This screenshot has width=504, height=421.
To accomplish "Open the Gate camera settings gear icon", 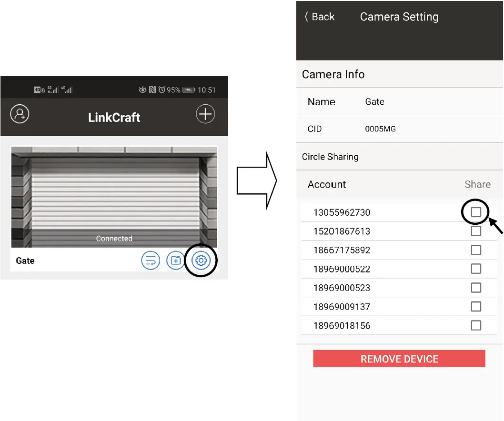I will point(201,261).
